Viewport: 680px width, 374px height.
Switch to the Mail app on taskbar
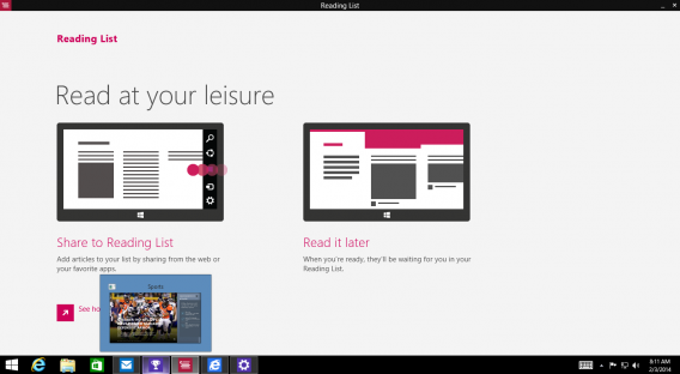coord(126,365)
